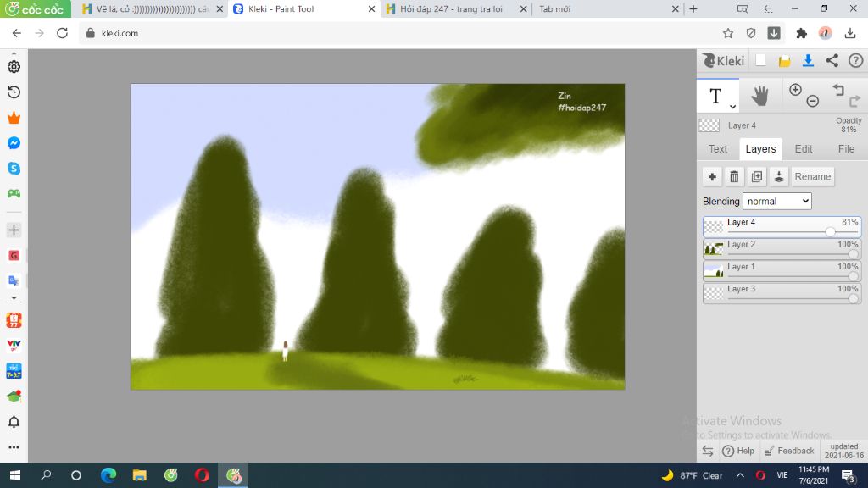Image resolution: width=868 pixels, height=488 pixels.
Task: Add a new layer
Action: [712, 176]
